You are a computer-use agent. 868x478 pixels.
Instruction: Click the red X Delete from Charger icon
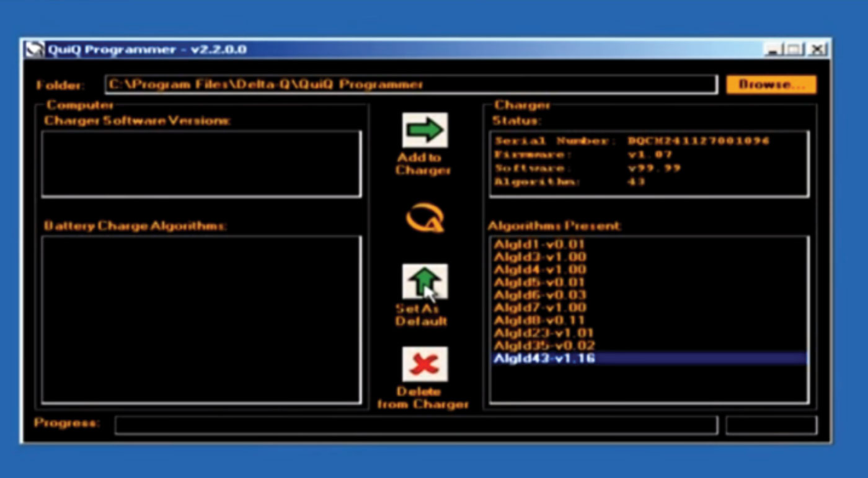click(425, 364)
